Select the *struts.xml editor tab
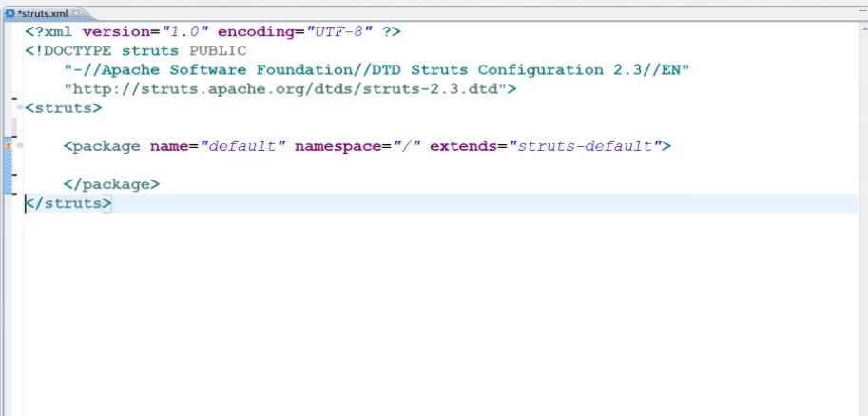868x416 pixels. [x=42, y=13]
